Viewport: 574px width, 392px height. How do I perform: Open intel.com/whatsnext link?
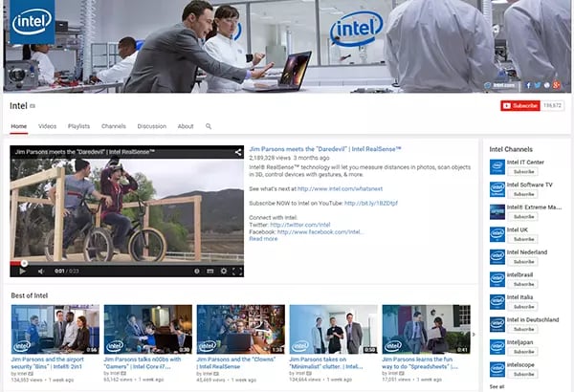[x=340, y=189]
